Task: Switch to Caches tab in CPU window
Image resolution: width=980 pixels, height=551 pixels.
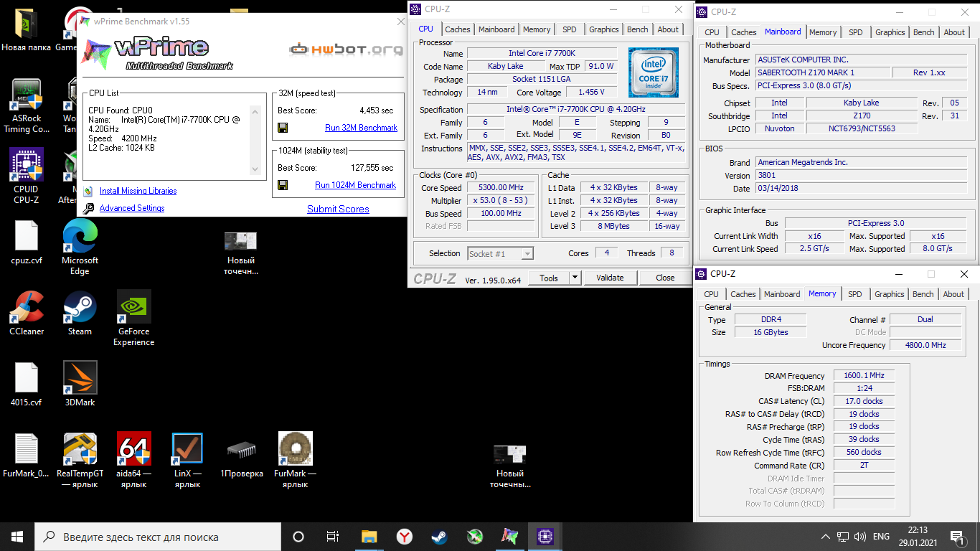Action: [x=458, y=29]
